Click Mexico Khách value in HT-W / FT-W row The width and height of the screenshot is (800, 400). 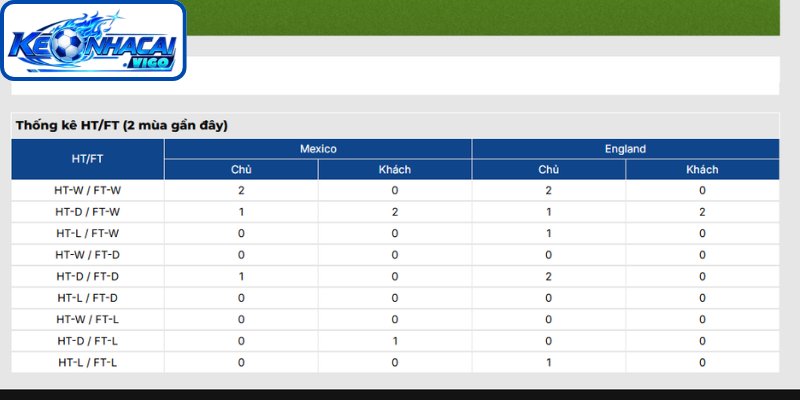pos(395,191)
